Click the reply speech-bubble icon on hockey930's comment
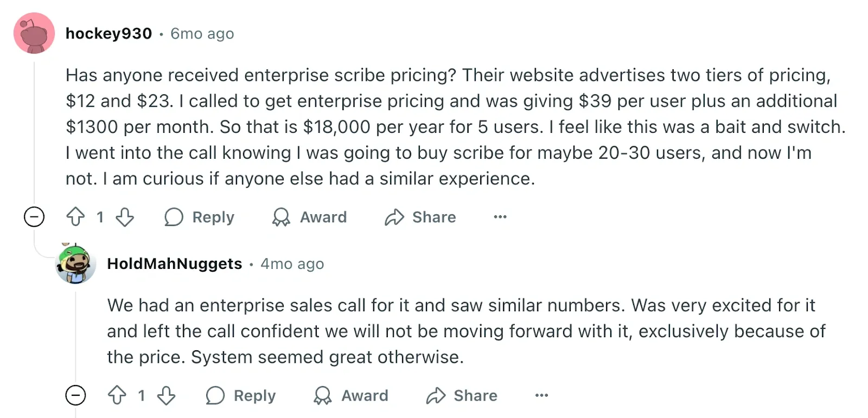This screenshot has width=868, height=418. [174, 217]
